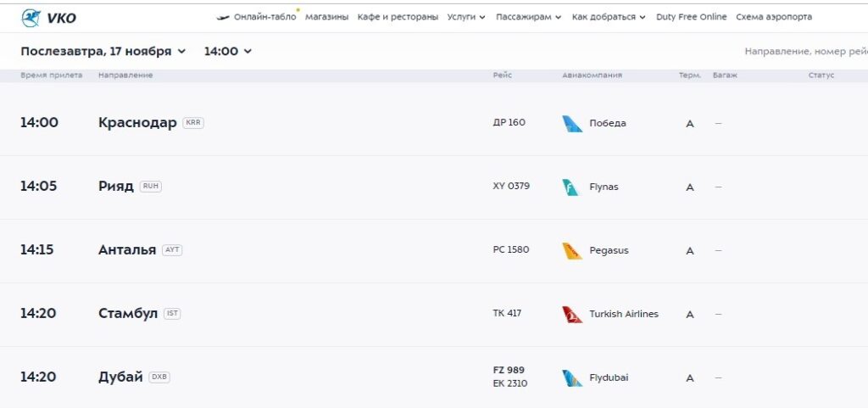The image size is (868, 408).
Task: Click the VKO airport logo
Action: tap(48, 18)
